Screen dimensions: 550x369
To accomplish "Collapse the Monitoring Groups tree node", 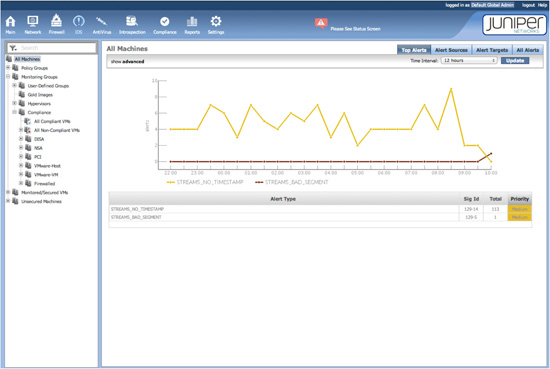I will 8,76.
